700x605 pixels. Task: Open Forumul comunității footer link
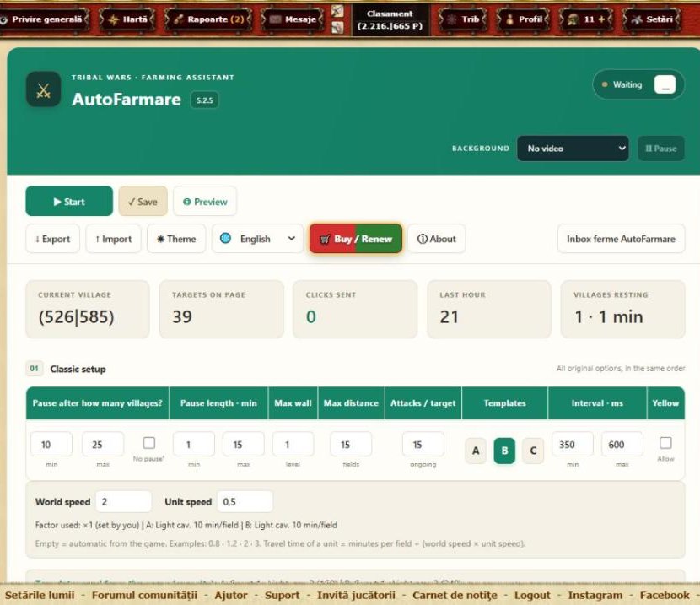[144, 595]
